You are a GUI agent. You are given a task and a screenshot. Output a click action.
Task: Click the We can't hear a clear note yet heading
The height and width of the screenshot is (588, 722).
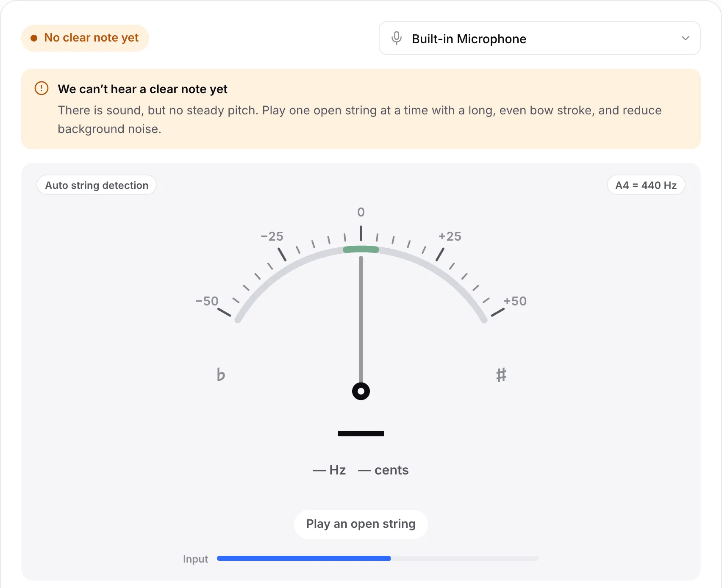143,89
